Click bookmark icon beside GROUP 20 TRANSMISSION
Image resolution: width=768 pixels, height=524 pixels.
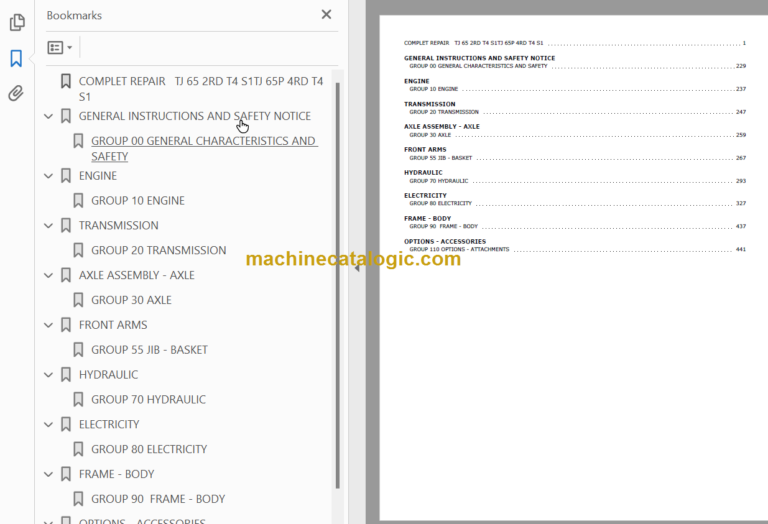[x=78, y=250]
